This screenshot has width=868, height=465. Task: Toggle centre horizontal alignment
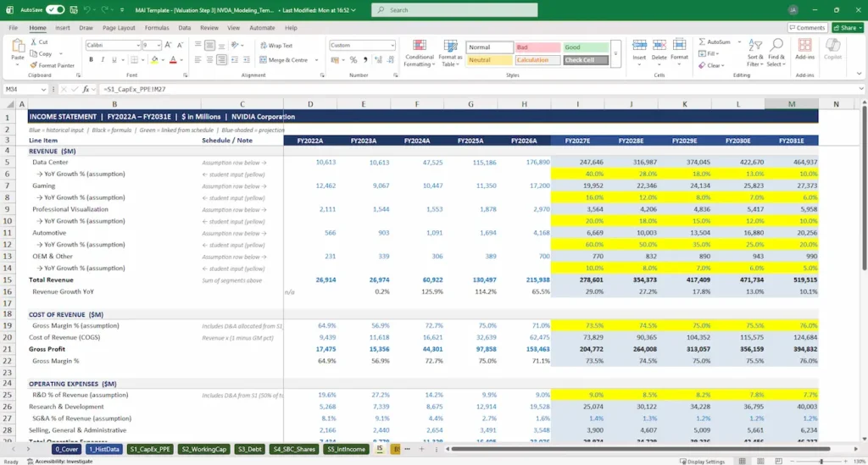pyautogui.click(x=212, y=60)
